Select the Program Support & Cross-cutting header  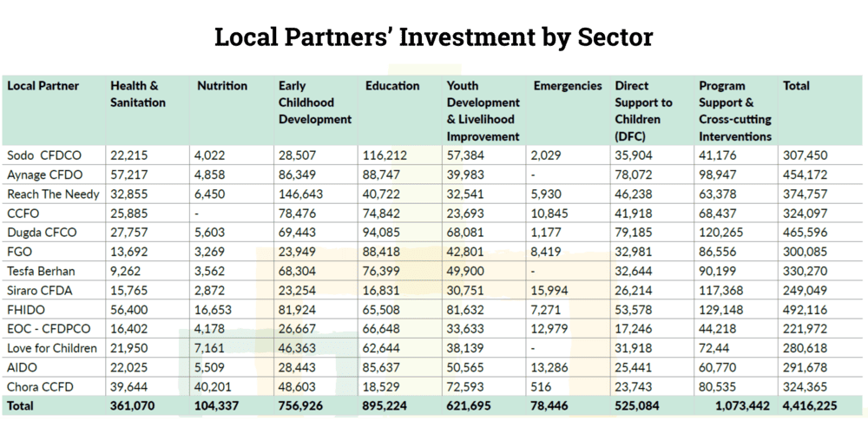tap(734, 110)
